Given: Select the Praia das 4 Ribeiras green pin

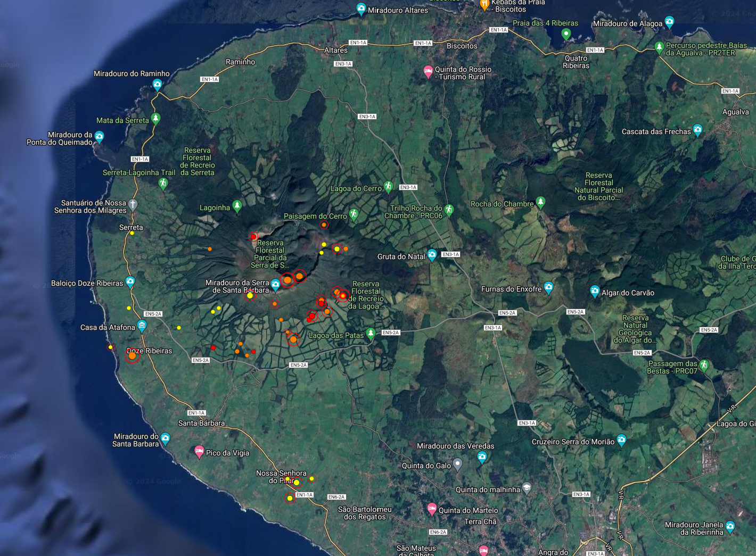Looking at the screenshot, I should tap(566, 34).
